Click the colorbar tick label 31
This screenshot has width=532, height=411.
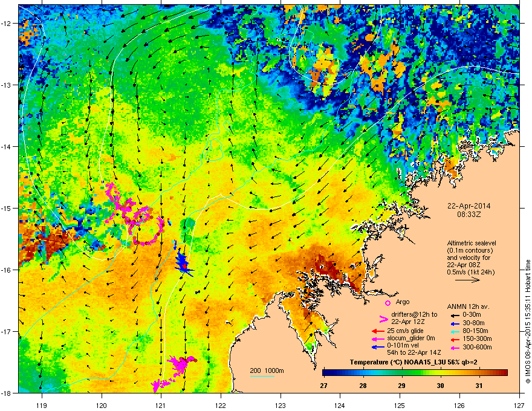[x=479, y=386]
